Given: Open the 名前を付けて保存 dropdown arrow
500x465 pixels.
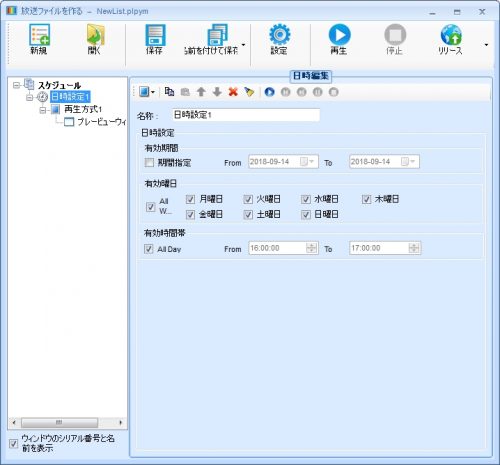Looking at the screenshot, I should pyautogui.click(x=243, y=45).
